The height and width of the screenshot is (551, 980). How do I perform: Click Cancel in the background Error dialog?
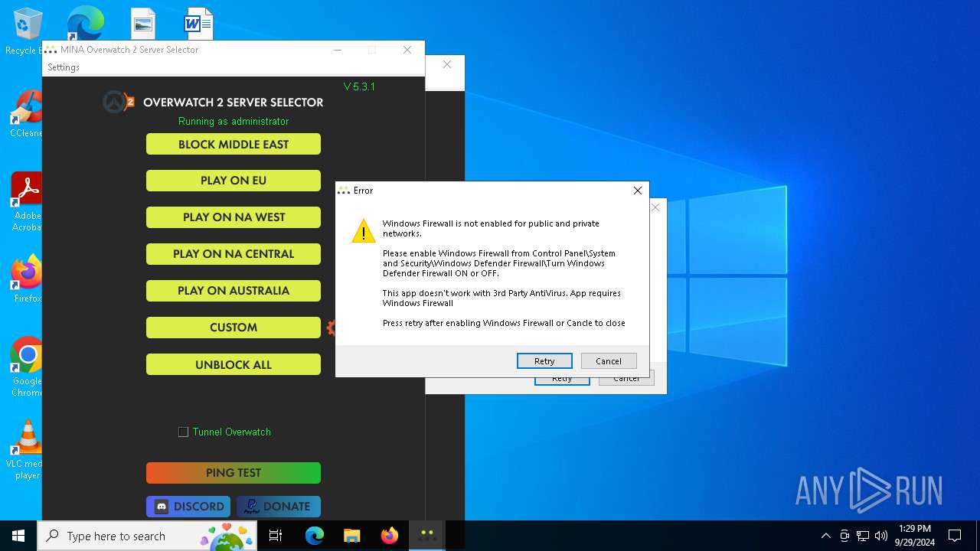(x=626, y=380)
